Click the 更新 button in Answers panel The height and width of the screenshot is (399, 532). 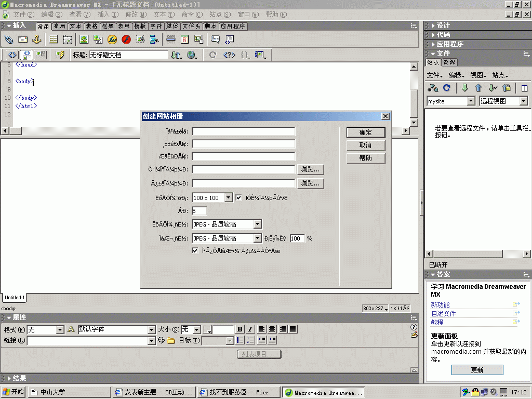[x=477, y=370]
